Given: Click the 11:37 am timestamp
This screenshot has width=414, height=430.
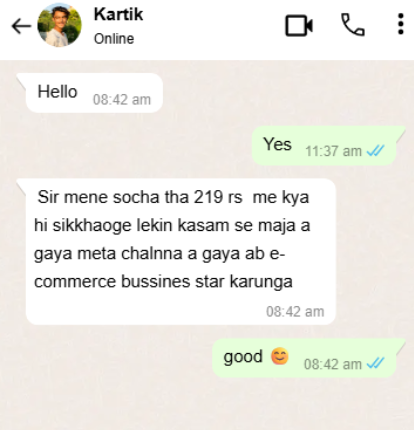Looking at the screenshot, I should 333,151.
